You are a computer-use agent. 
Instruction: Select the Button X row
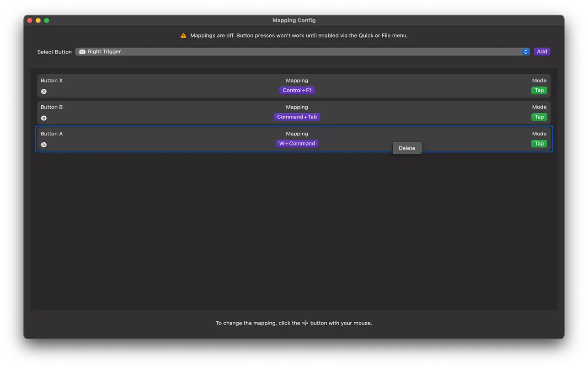[183, 85]
